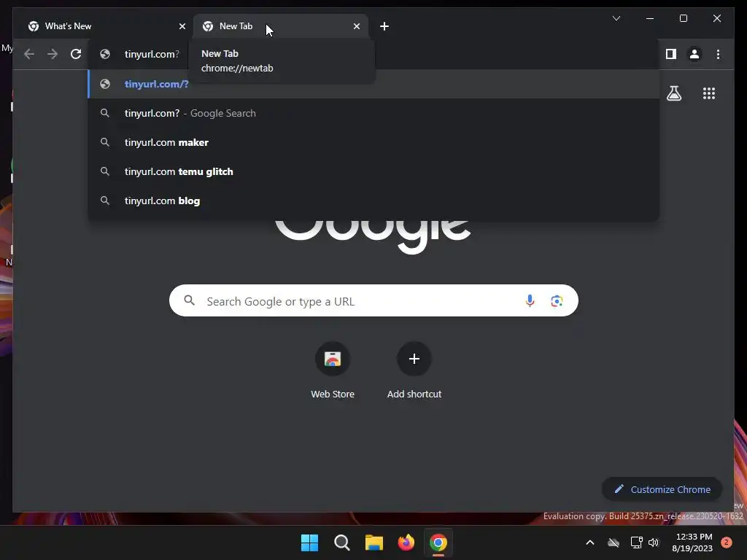Open the Windows Start menu

tap(309, 542)
